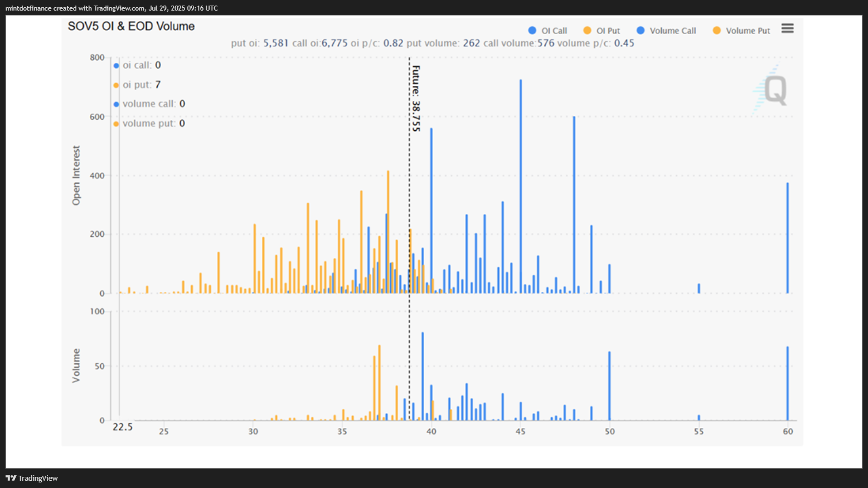Click the put oi 5,581 value
The width and height of the screenshot is (868, 488).
pyautogui.click(x=275, y=43)
